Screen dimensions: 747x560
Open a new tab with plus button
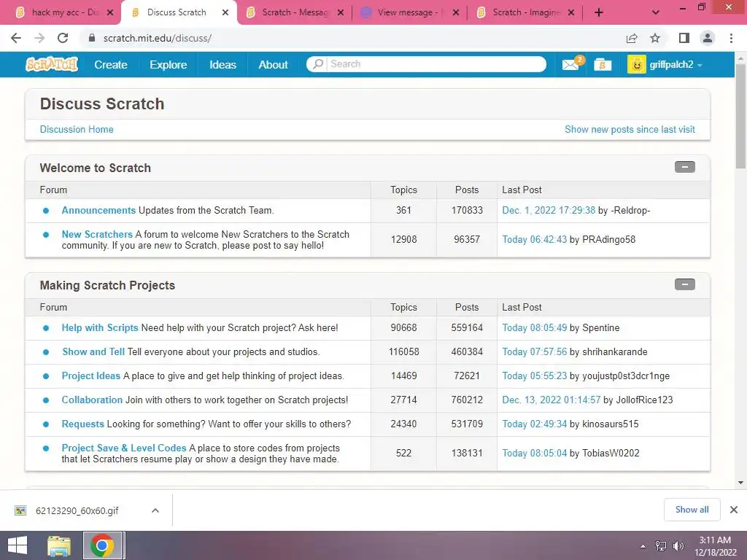click(x=599, y=12)
